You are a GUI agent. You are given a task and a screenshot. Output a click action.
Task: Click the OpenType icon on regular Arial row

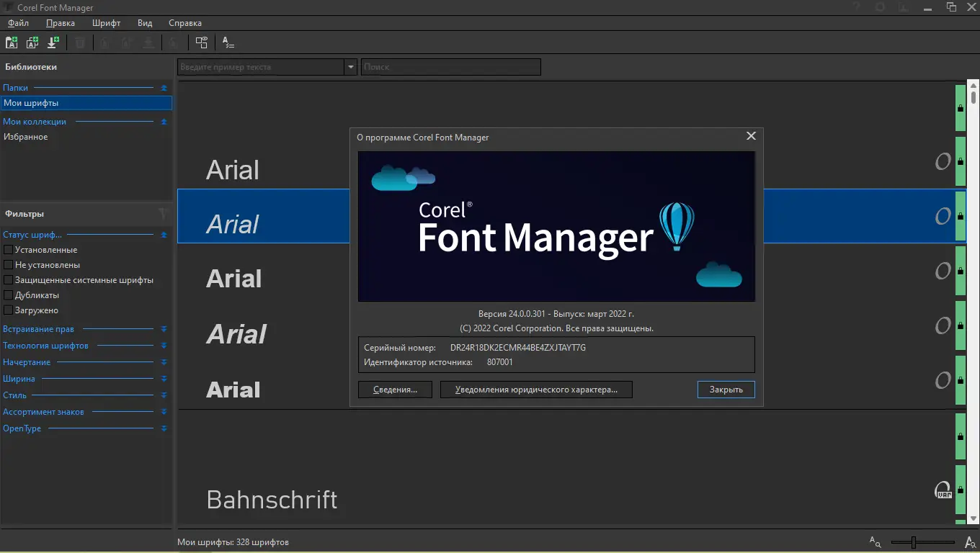point(943,162)
